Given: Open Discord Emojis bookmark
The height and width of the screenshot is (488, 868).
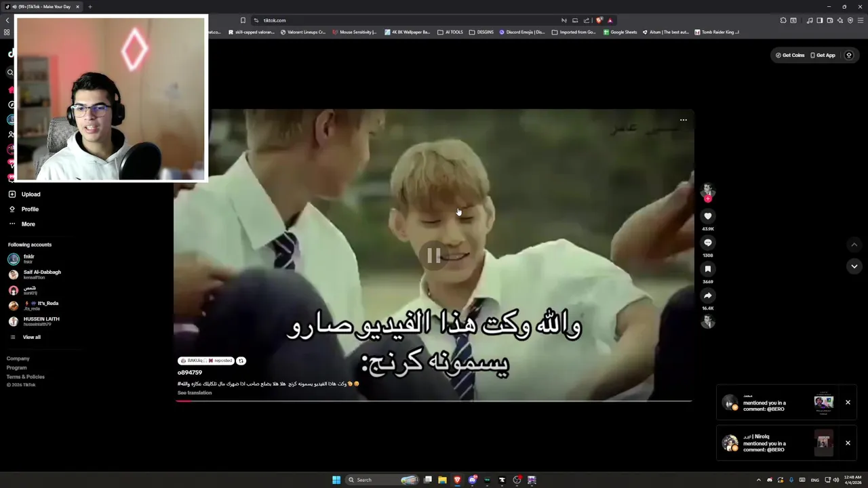Looking at the screenshot, I should point(522,32).
